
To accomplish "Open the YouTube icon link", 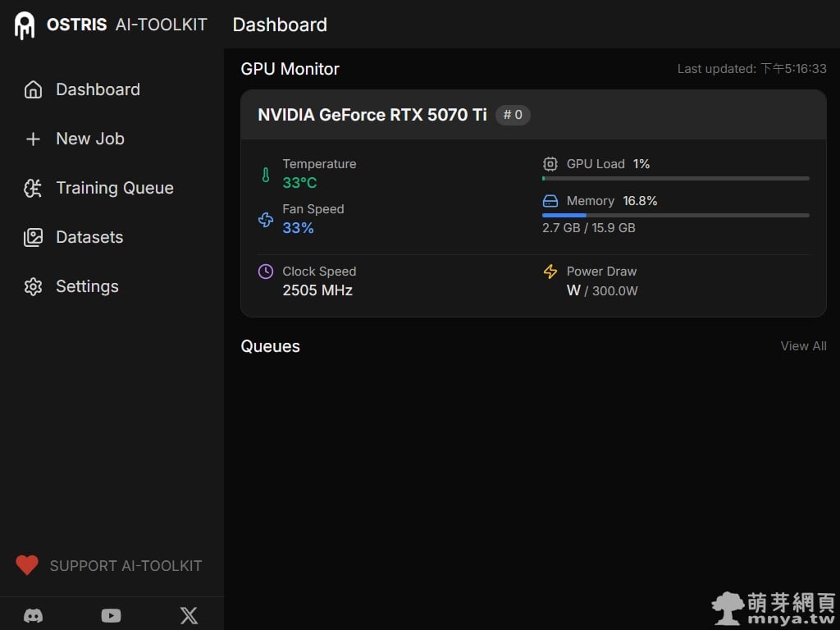I will 111,615.
